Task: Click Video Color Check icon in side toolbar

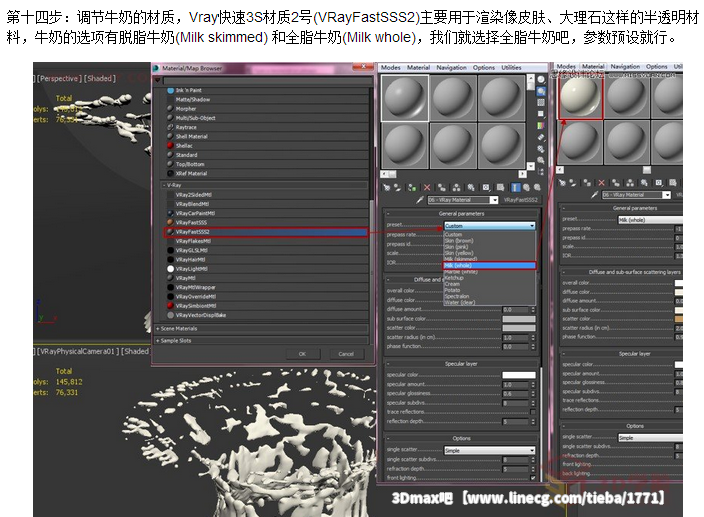Action: [541, 126]
